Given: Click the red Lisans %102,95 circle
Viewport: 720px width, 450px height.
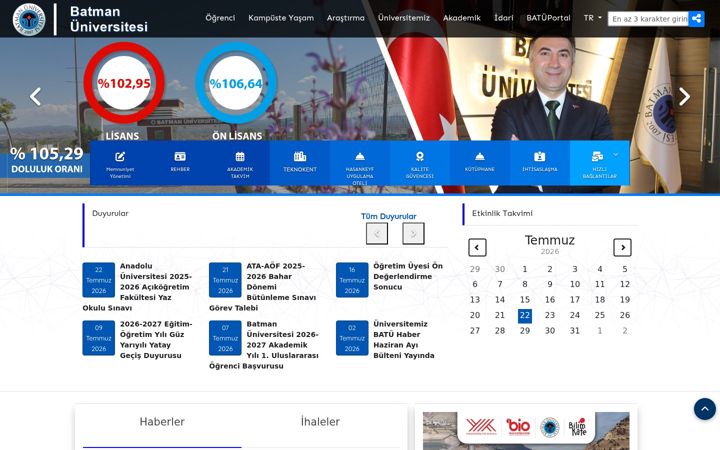Looking at the screenshot, I should tap(124, 83).
